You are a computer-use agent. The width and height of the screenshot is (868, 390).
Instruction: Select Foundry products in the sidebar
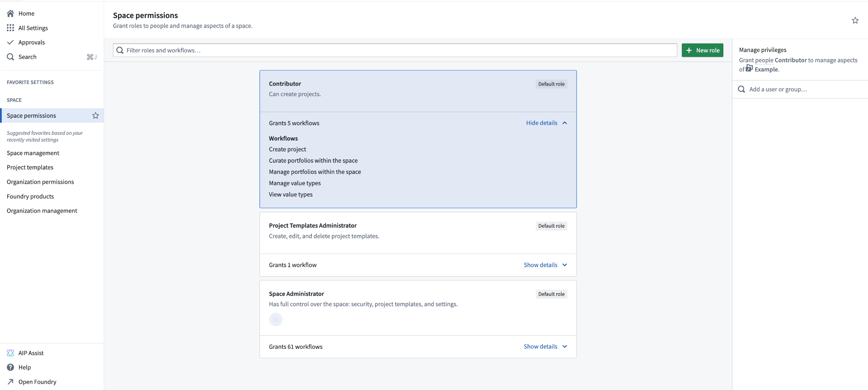click(30, 196)
